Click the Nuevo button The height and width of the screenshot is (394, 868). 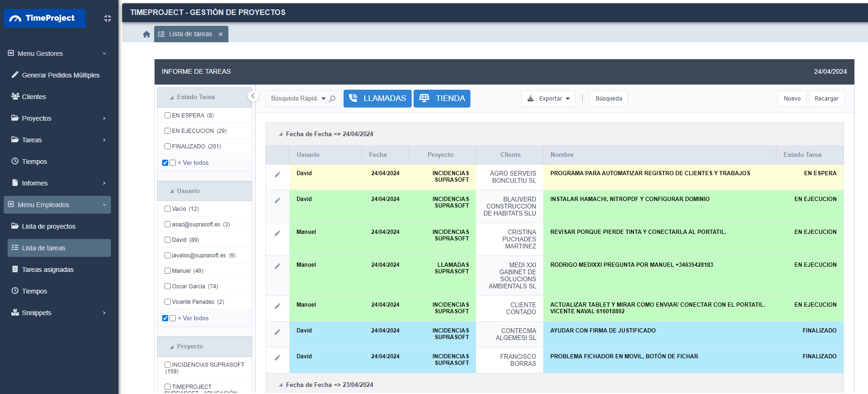point(792,99)
